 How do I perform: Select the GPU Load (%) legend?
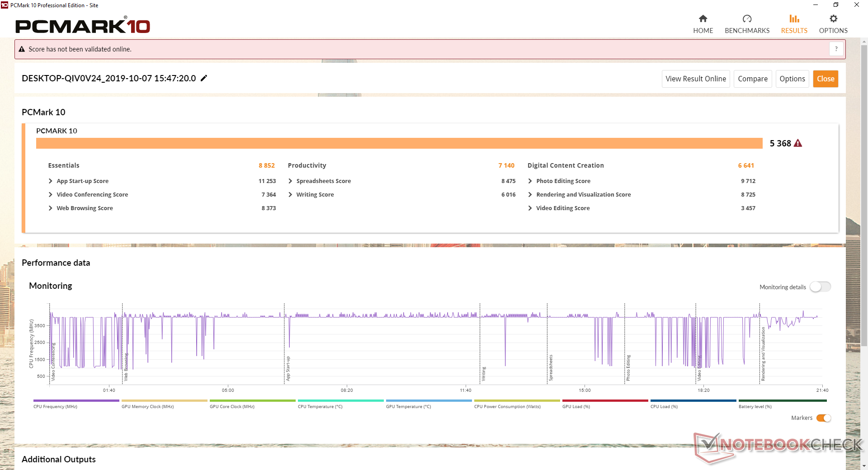[605, 404]
